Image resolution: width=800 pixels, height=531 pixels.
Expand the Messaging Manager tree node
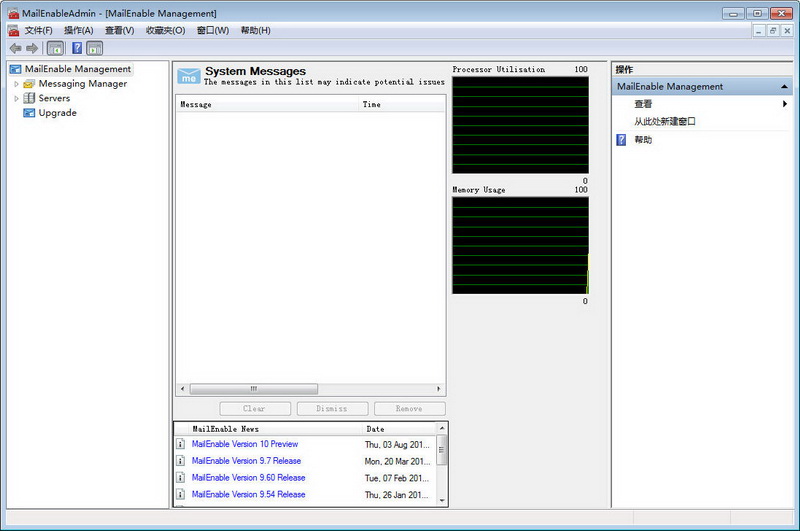pyautogui.click(x=16, y=84)
